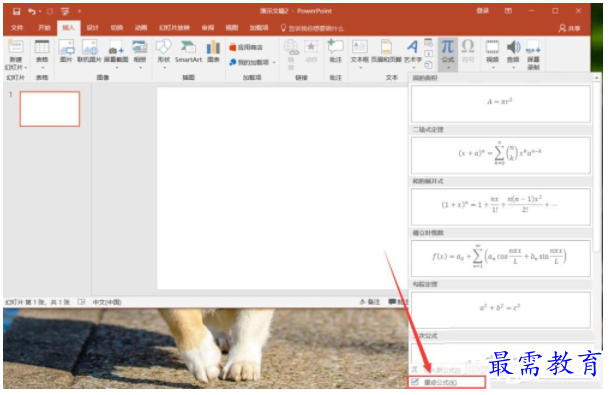Open My Add-ins (我的加载项)
The height and width of the screenshot is (395, 610).
[249, 62]
